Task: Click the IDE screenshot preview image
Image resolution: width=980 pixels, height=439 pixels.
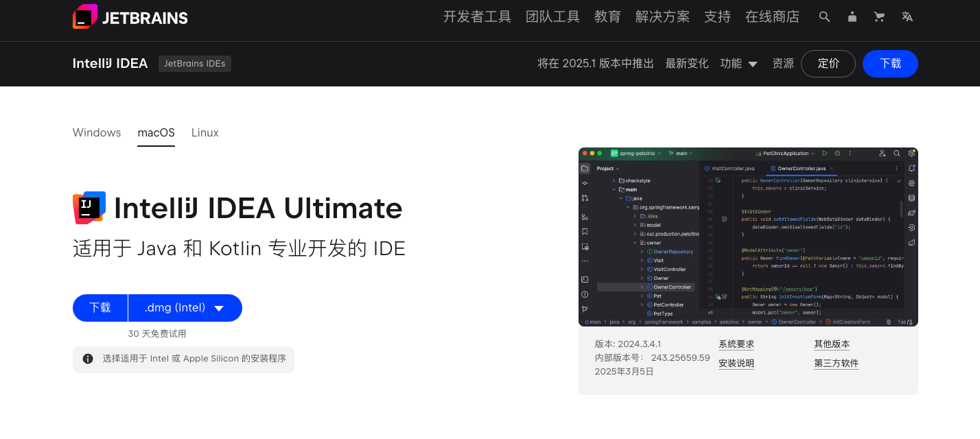Action: [x=747, y=237]
